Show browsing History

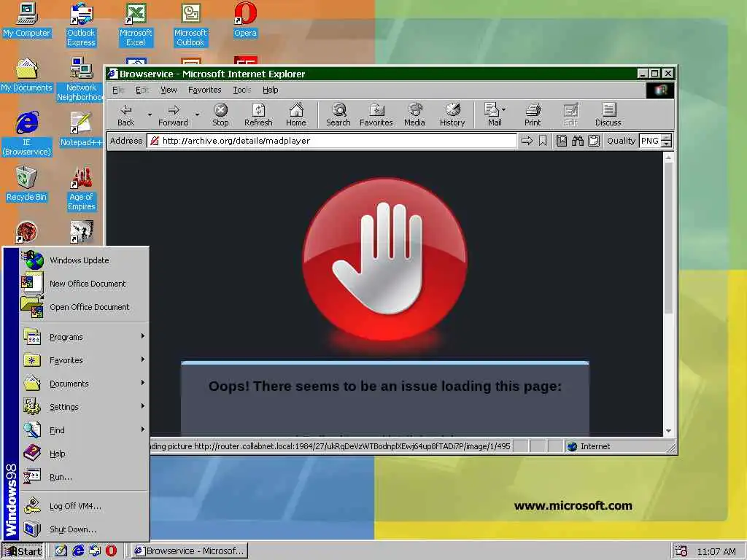452,115
